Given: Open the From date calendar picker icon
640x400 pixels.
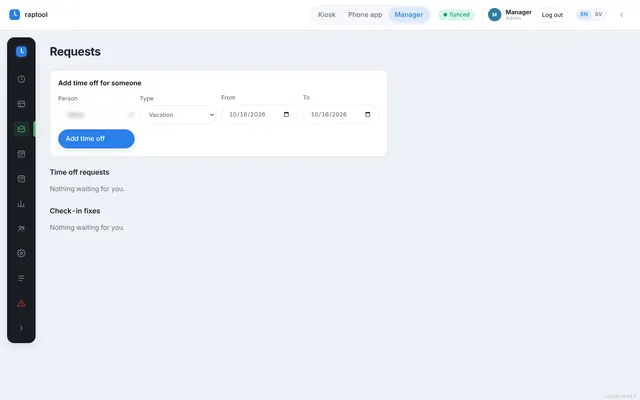Looking at the screenshot, I should coord(287,114).
